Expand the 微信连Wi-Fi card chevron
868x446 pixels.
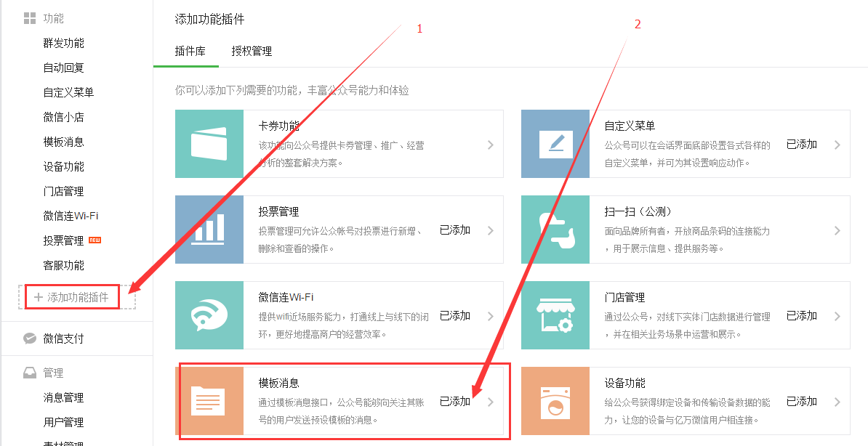pyautogui.click(x=491, y=317)
